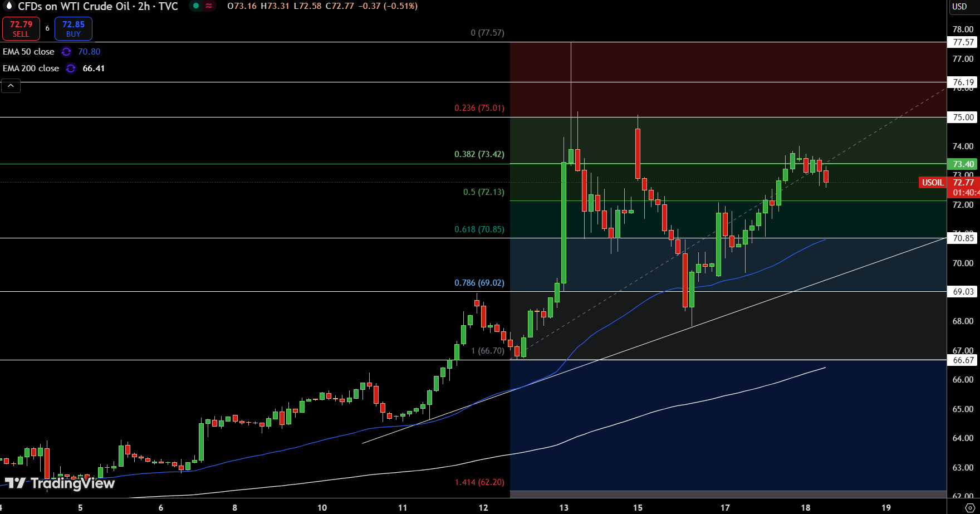Click the C72.77 close value in the header

340,6
